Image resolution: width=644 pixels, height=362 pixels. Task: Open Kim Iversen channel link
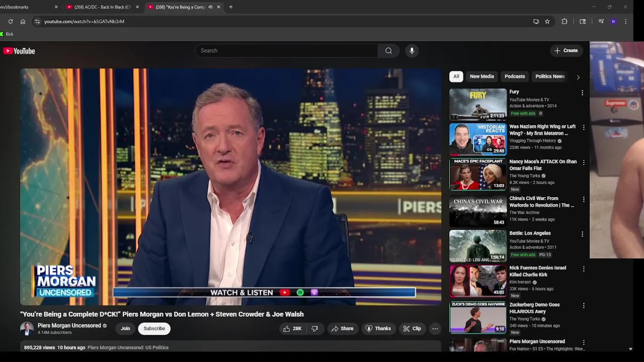coord(520,283)
